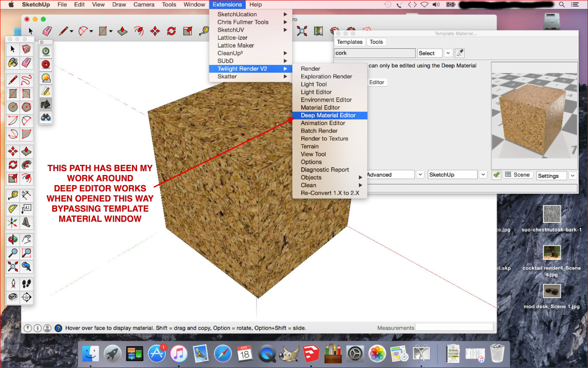Choose the Rotate tool in the left palette
Screen dimensions: 588x368
pyautogui.click(x=13, y=164)
